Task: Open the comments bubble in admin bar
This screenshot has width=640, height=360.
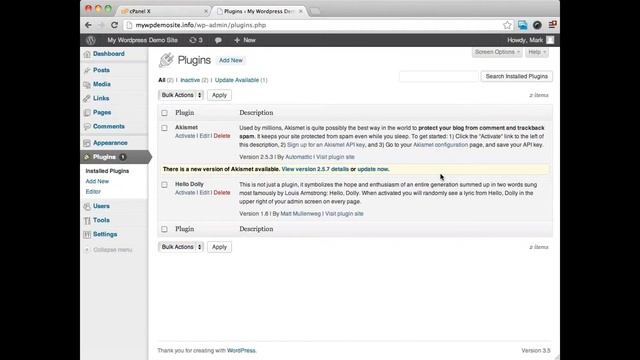Action: click(x=218, y=40)
